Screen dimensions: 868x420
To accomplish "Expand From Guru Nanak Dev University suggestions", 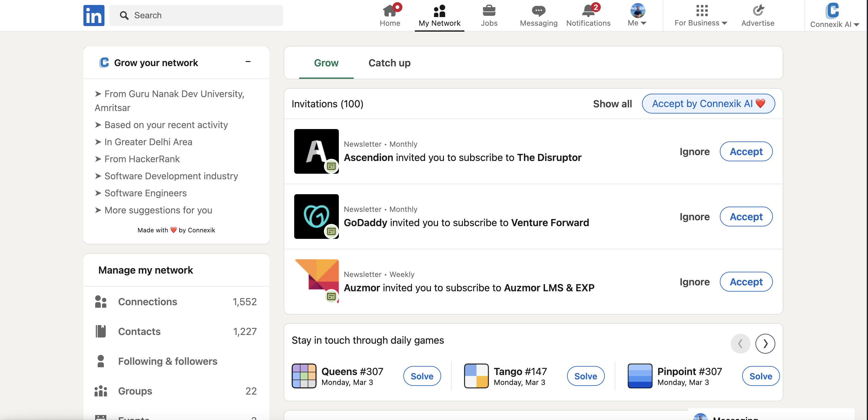I will pyautogui.click(x=170, y=101).
